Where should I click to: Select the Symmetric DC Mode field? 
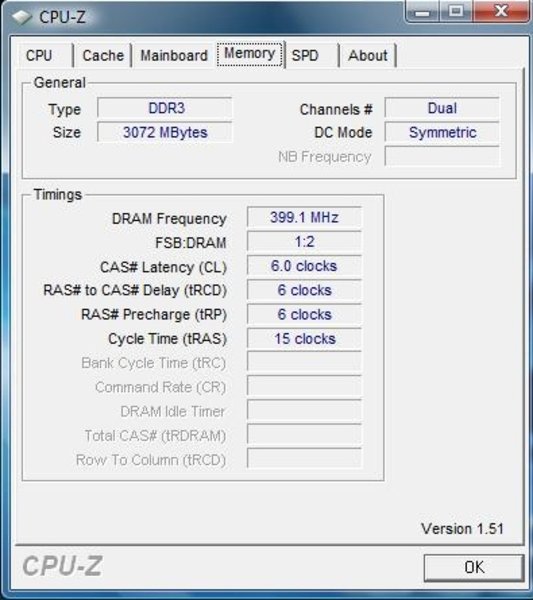pos(442,132)
